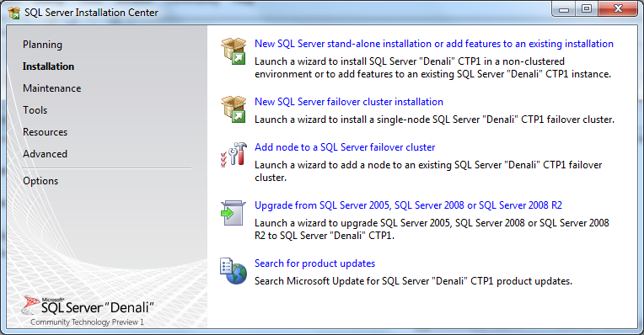Click the "SQL Server Installation Center" window title
The height and width of the screenshot is (335, 644).
(91, 13)
